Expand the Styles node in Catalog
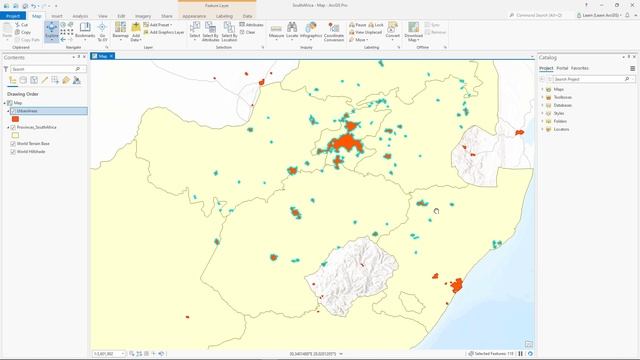The height and width of the screenshot is (360, 640). (542, 113)
